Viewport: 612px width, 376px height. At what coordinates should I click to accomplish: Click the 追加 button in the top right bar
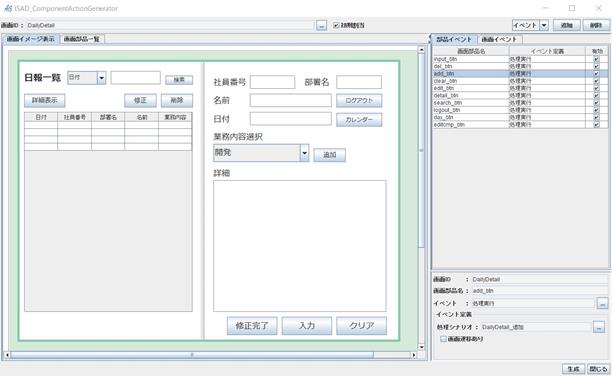(x=566, y=25)
